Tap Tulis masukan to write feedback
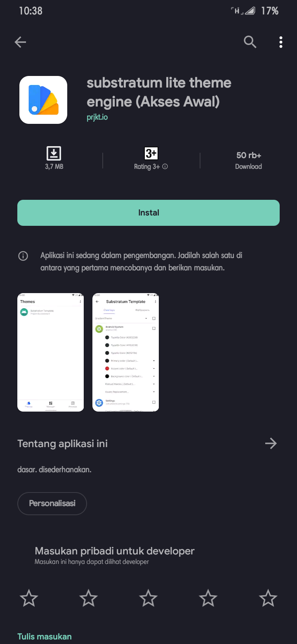 tap(45, 637)
